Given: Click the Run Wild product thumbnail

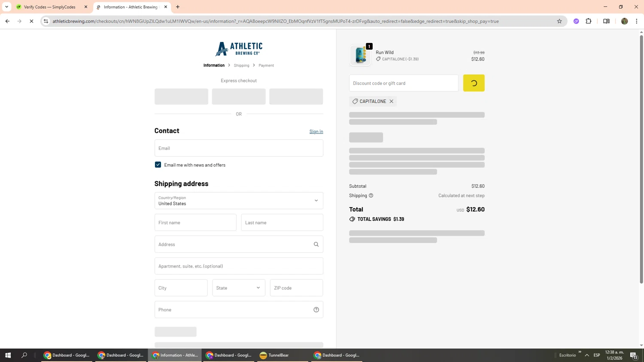Looking at the screenshot, I should (360, 55).
